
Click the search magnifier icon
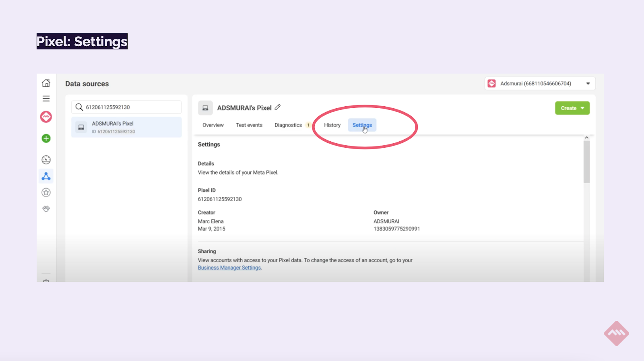point(79,107)
